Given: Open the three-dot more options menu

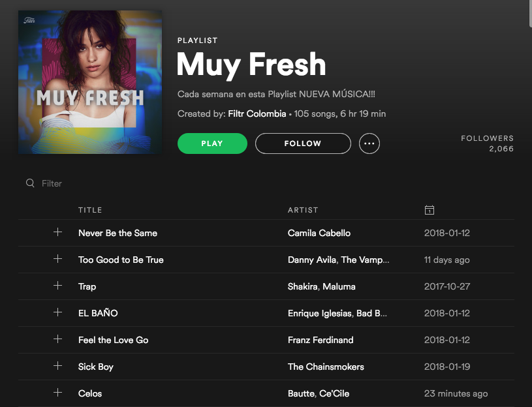Looking at the screenshot, I should [369, 143].
